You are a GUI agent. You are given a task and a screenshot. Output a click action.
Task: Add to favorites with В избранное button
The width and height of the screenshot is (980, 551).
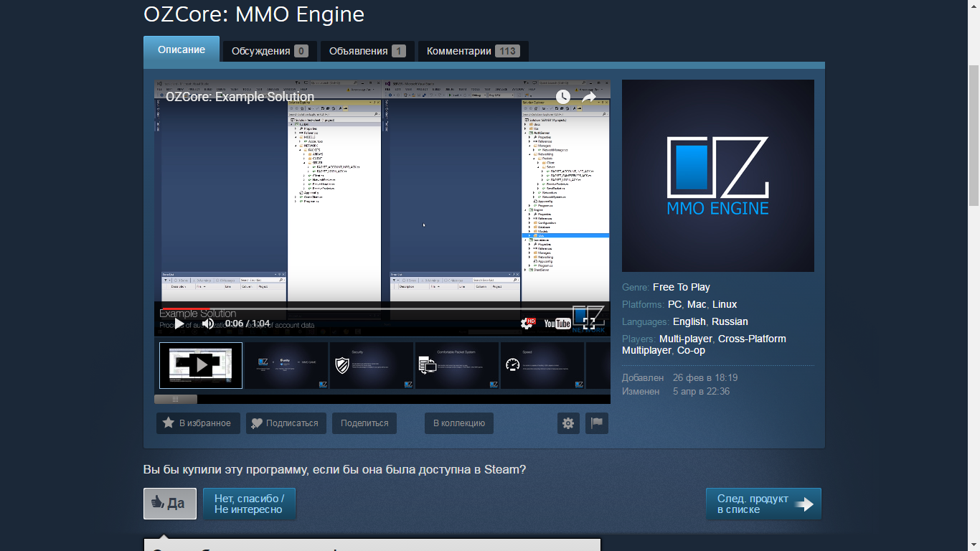[x=198, y=423]
